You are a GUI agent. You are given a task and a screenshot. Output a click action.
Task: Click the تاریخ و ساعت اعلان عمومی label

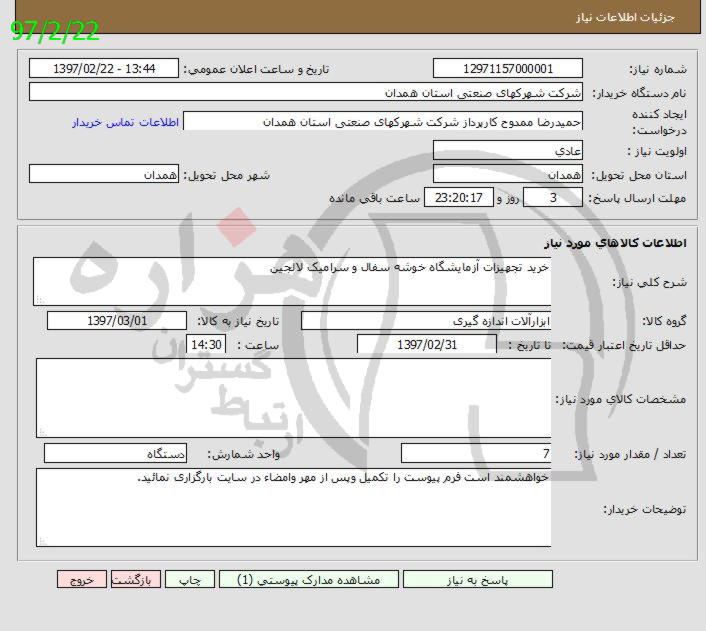tap(256, 69)
